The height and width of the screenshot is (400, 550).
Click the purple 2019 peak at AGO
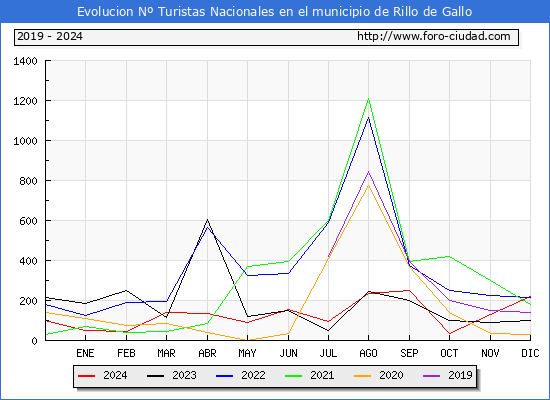tap(368, 172)
